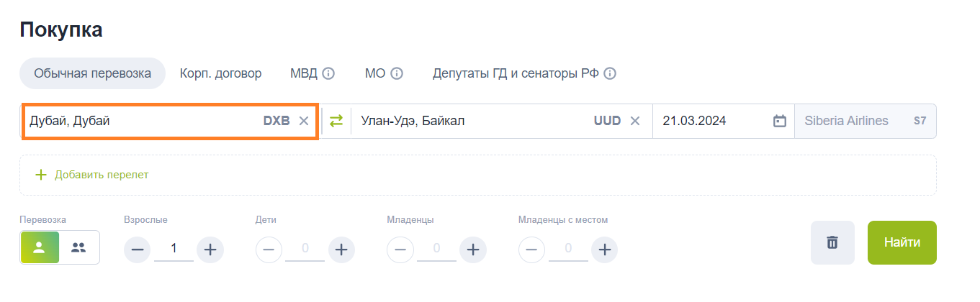Select single passenger transport mode

point(40,247)
